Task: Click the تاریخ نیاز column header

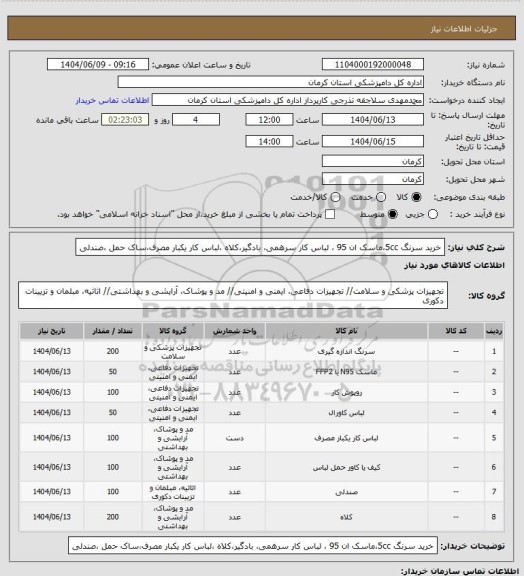Action: click(x=51, y=331)
